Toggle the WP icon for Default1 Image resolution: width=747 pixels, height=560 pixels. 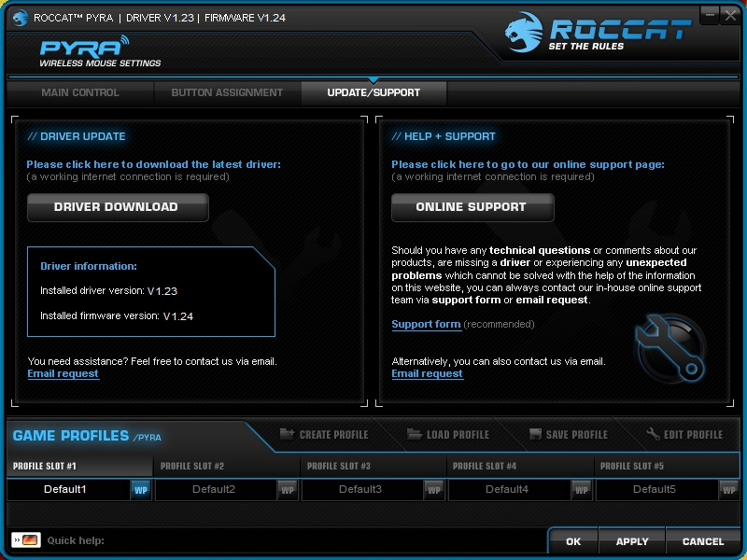tap(141, 490)
